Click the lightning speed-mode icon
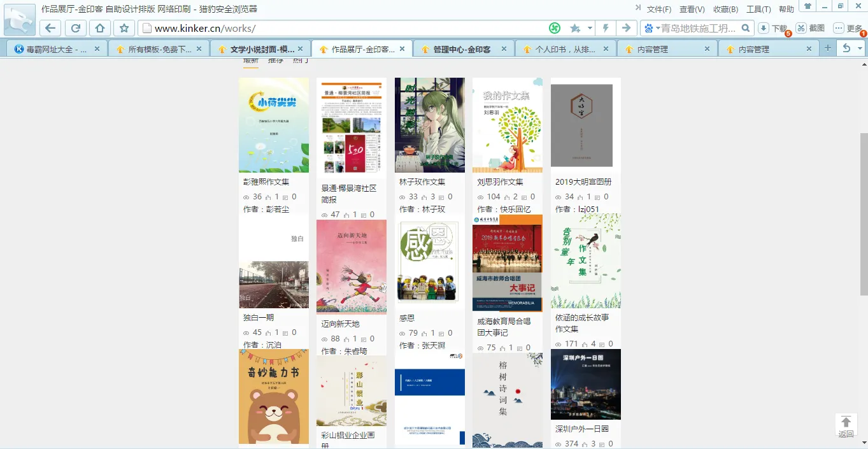Screen dimensions: 868x449 (x=606, y=28)
